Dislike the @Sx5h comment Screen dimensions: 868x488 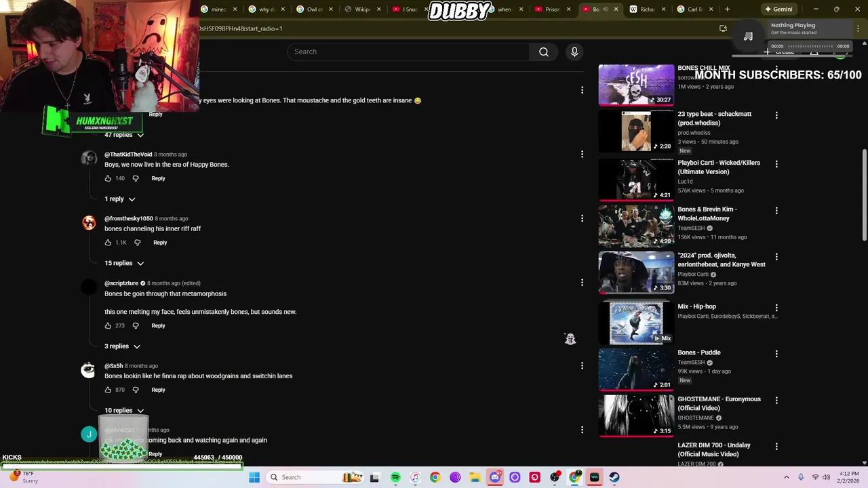click(136, 390)
